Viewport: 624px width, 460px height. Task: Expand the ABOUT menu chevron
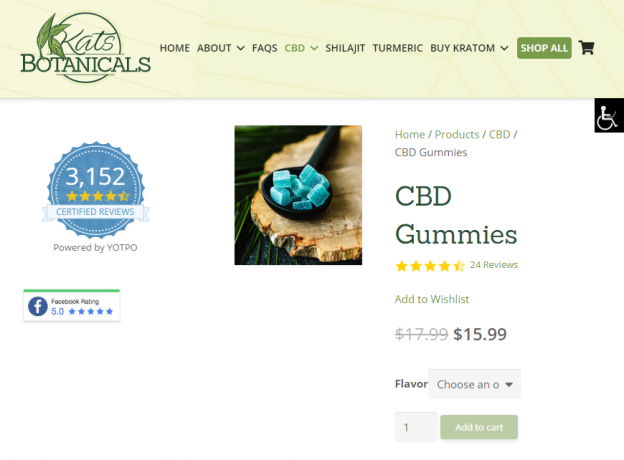(x=240, y=48)
